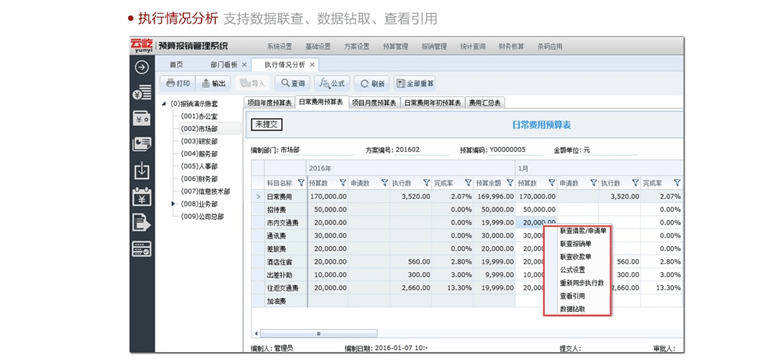Open the wallet icon in the sidebar
The image size is (776, 362).
coord(142,118)
